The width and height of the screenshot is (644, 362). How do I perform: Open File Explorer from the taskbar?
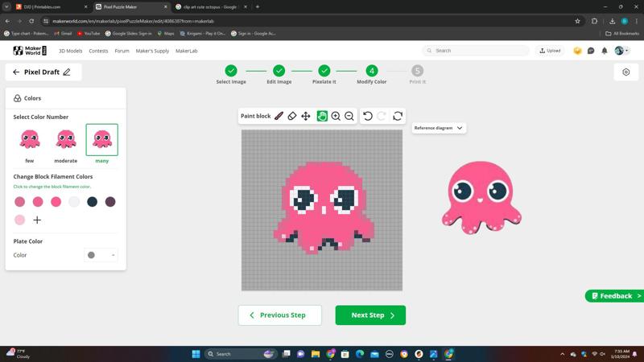point(316,354)
